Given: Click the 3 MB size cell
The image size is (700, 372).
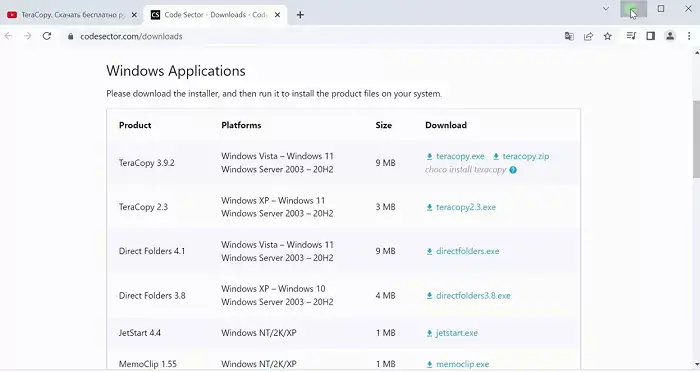Looking at the screenshot, I should [385, 207].
